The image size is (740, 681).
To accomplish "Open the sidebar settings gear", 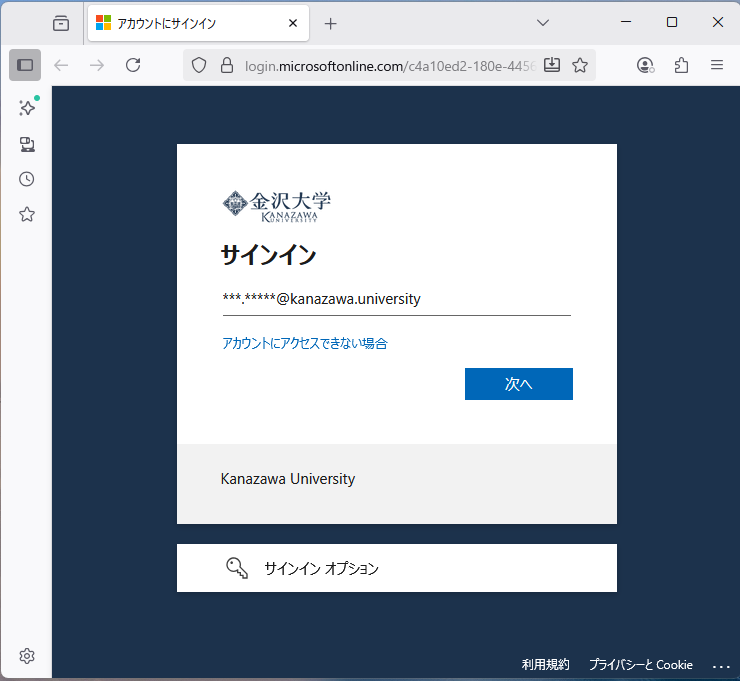I will [27, 656].
